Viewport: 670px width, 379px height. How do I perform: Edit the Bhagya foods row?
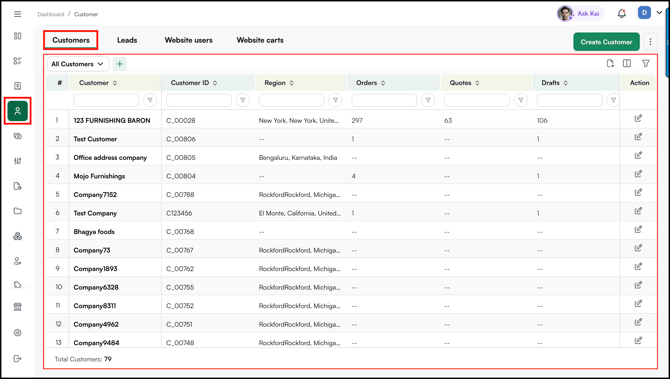click(638, 230)
